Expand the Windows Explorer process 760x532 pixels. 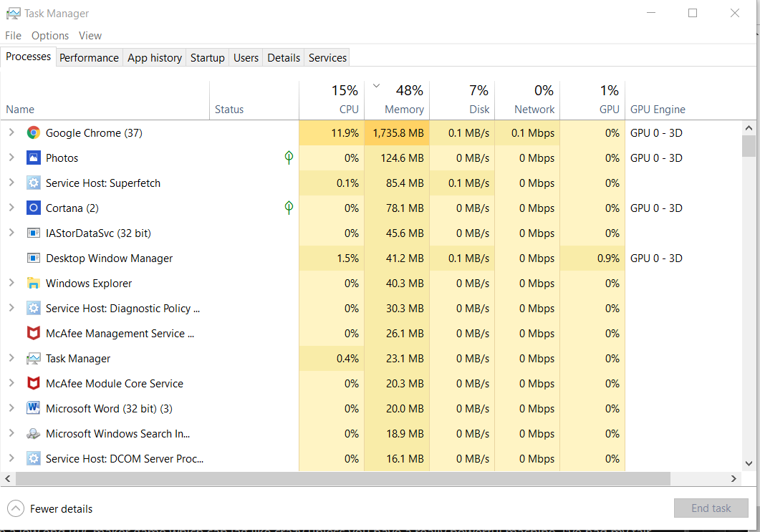[11, 283]
